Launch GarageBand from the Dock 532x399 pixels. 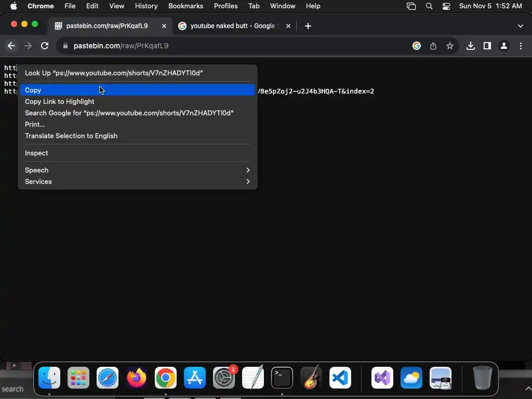pyautogui.click(x=311, y=378)
